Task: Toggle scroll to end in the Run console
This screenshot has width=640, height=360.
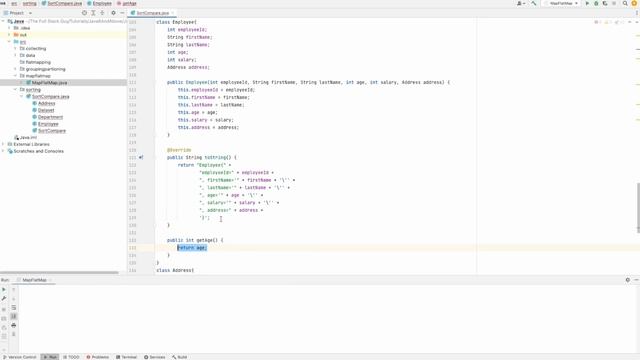Action: tap(13, 316)
